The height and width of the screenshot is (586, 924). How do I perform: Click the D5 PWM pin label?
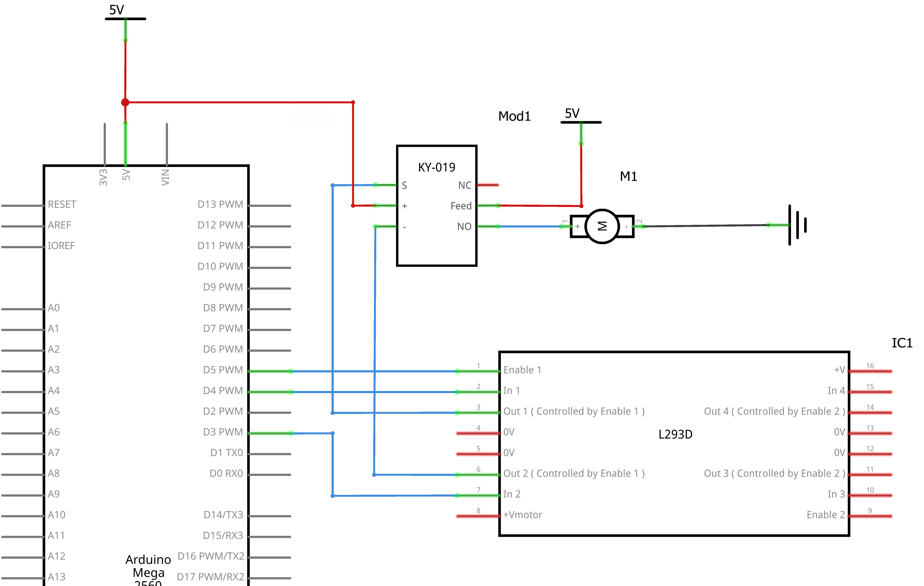click(223, 370)
